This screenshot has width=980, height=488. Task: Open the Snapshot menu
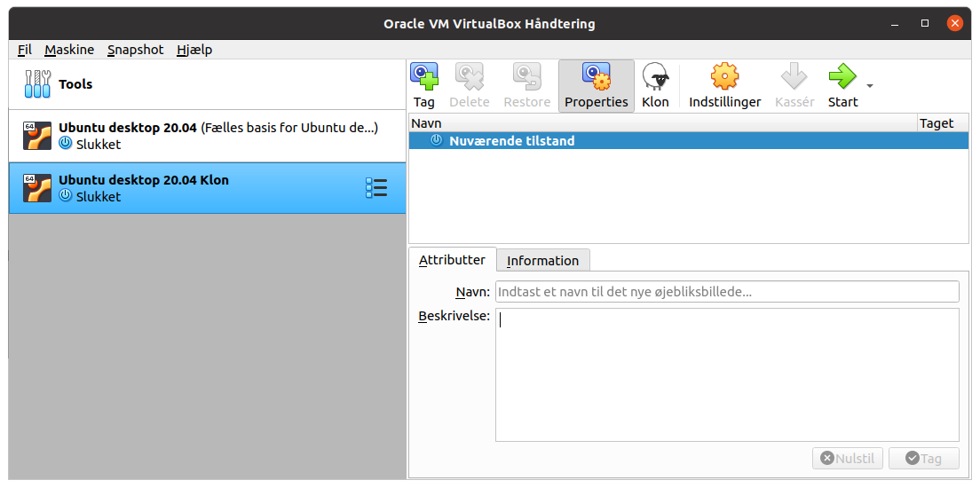coord(136,50)
